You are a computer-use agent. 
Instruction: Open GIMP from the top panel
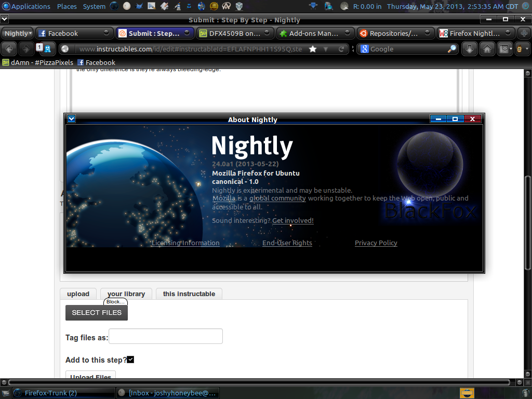tap(139, 6)
